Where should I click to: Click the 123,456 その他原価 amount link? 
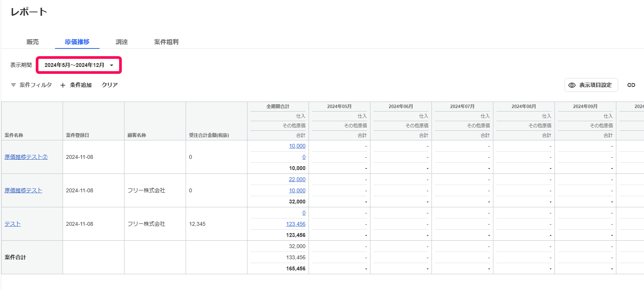click(x=295, y=224)
